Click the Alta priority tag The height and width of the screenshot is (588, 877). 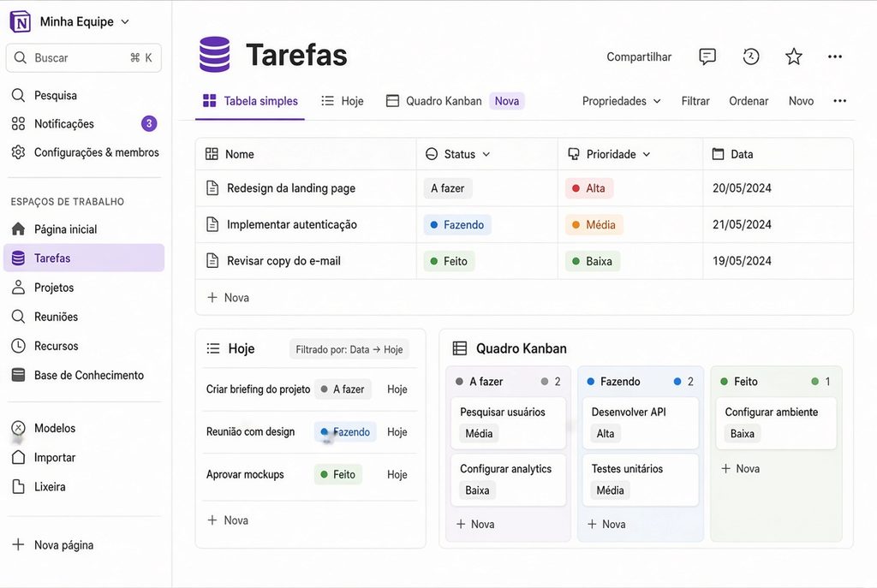coord(589,188)
